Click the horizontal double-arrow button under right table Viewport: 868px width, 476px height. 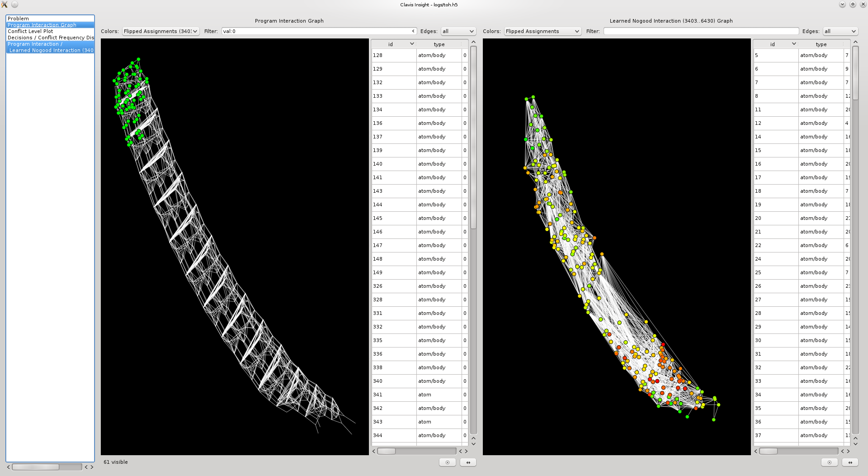850,462
